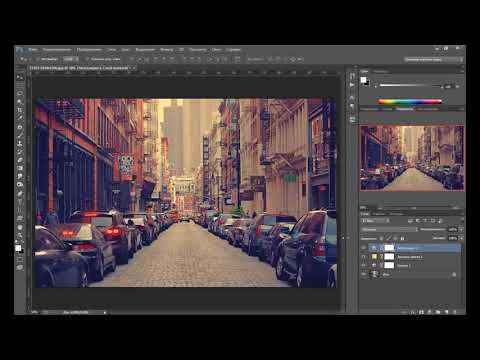Select the Clone Stamp tool
Viewport: 480px width, 360px height.
point(20,143)
